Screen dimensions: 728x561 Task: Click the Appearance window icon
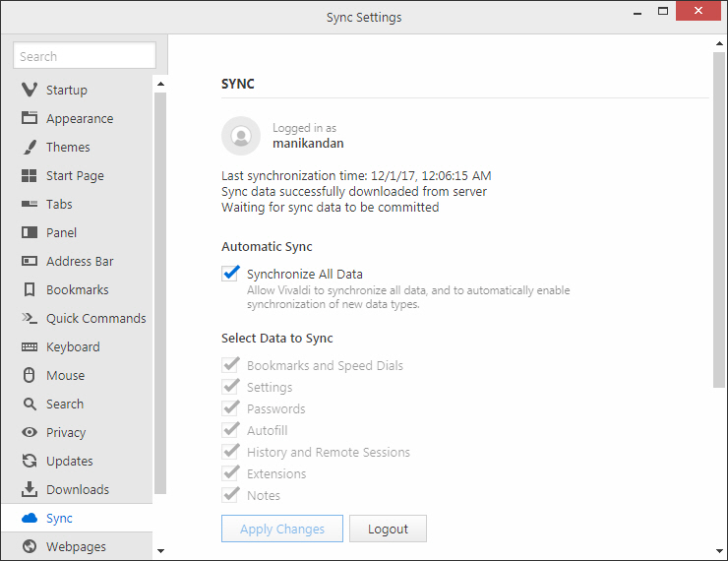(x=30, y=118)
